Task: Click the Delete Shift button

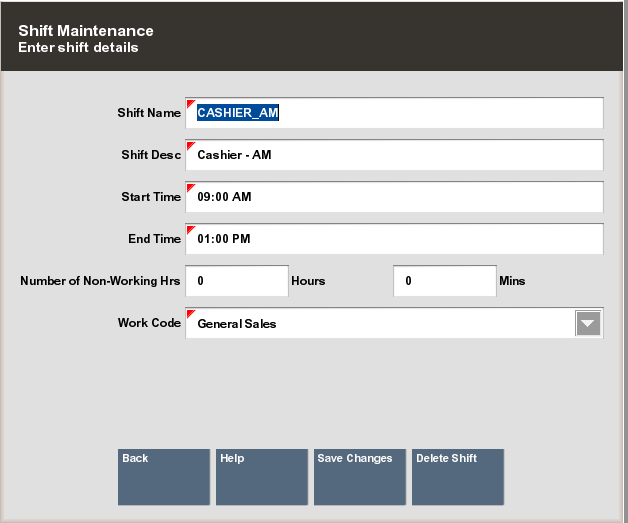Action: click(x=458, y=477)
